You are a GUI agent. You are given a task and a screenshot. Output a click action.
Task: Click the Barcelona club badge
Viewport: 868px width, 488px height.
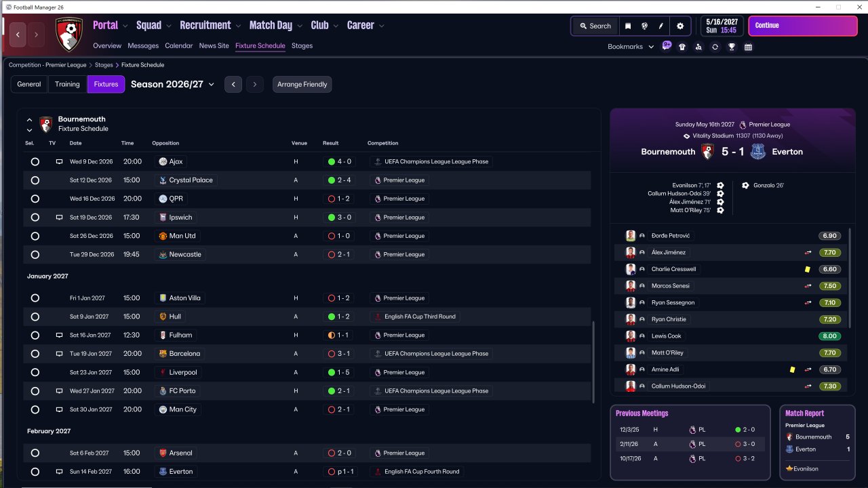162,354
